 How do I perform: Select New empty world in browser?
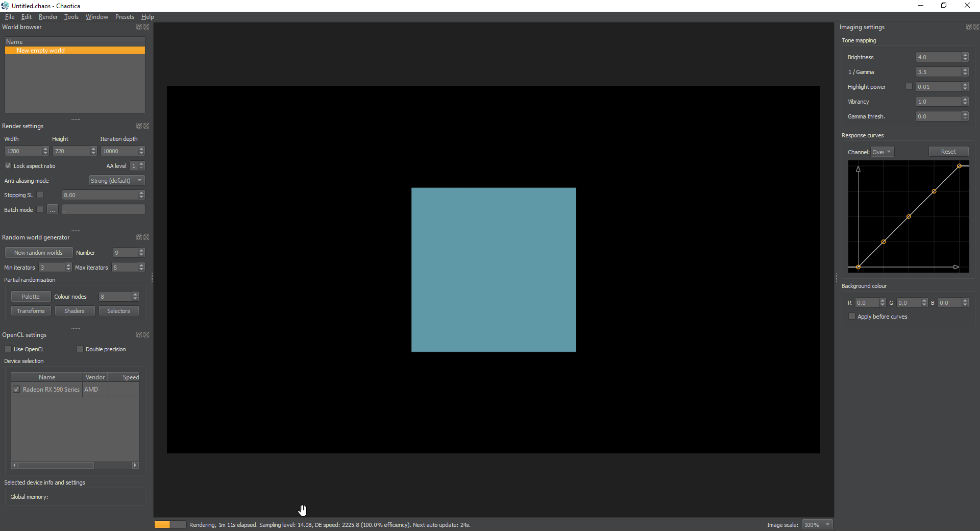(75, 51)
